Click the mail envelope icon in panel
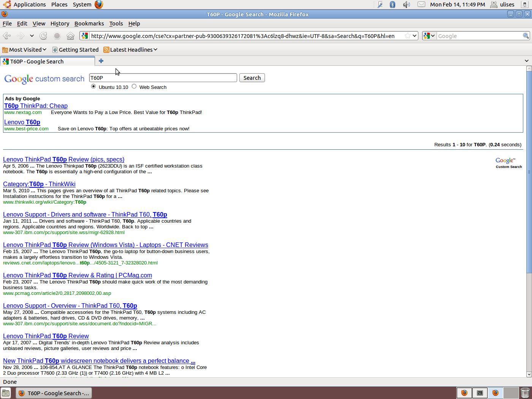Image resolution: width=532 pixels, height=399 pixels. coord(421,5)
